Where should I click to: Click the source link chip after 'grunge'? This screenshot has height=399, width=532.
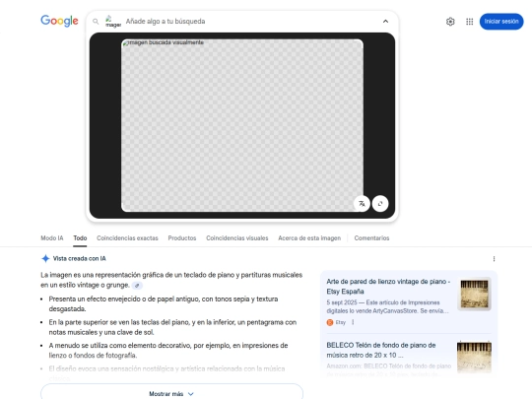[137, 286]
